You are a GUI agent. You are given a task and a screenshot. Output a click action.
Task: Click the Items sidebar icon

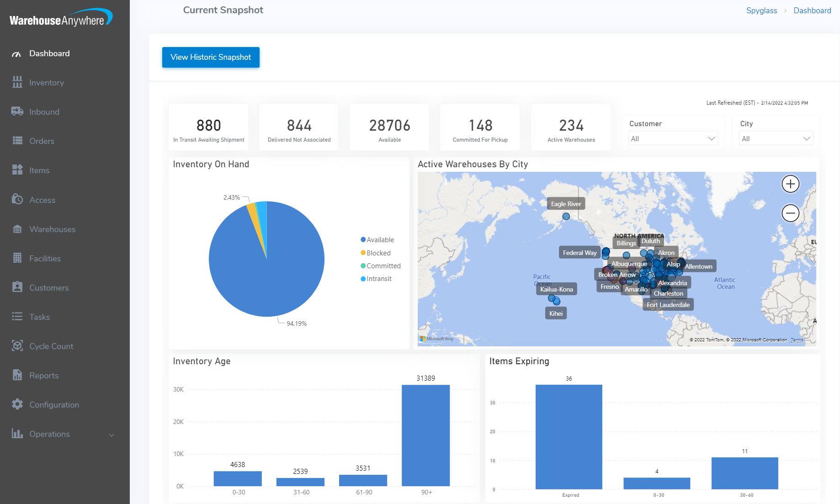click(x=17, y=170)
